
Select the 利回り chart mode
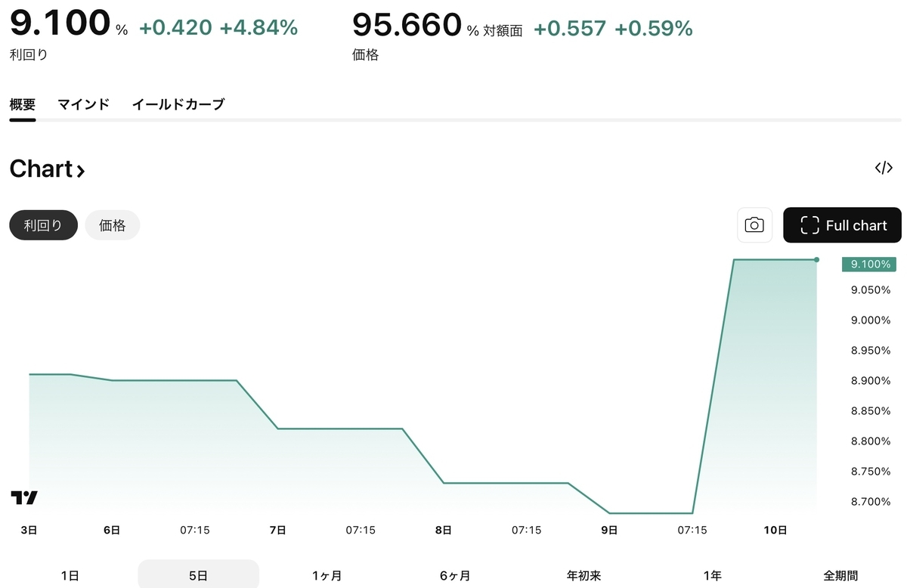coord(43,225)
